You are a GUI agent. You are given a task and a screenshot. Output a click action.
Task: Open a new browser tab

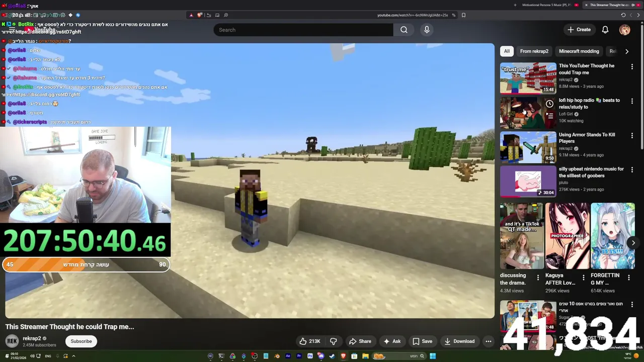tap(515, 5)
